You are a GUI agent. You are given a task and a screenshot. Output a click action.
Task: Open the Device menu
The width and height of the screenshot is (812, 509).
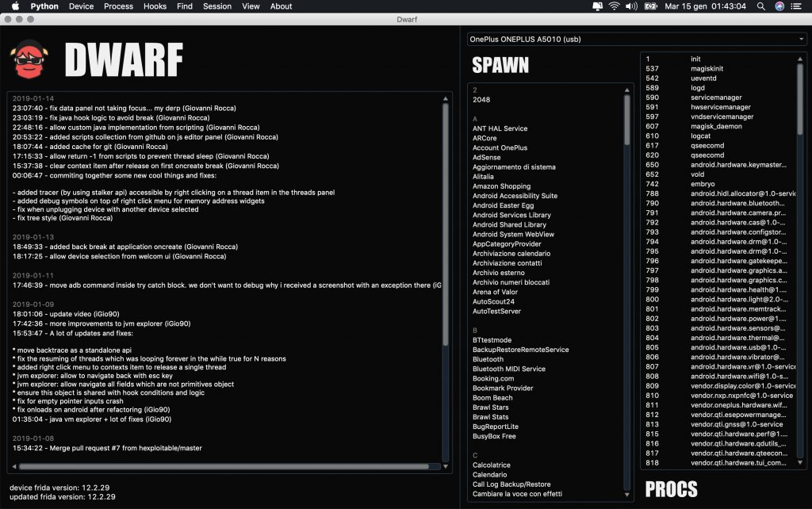[82, 6]
